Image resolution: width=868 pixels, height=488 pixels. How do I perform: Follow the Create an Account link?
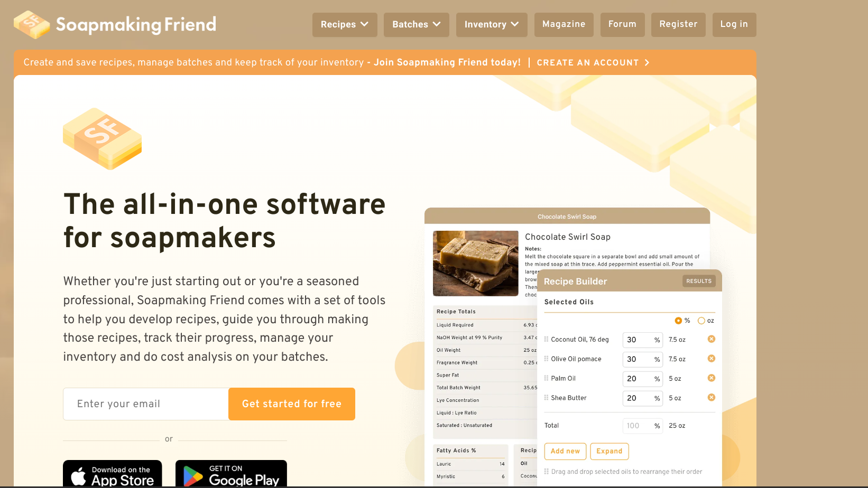pos(593,62)
